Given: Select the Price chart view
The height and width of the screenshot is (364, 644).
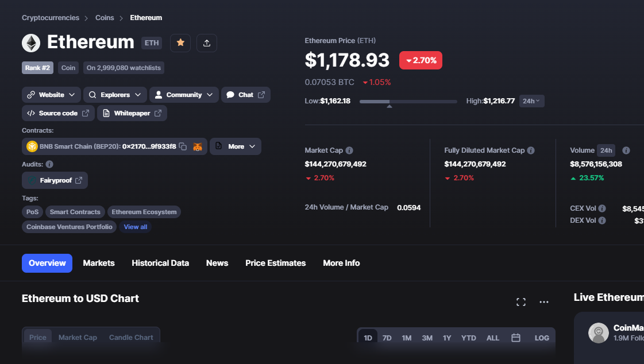Looking at the screenshot, I should (x=37, y=338).
